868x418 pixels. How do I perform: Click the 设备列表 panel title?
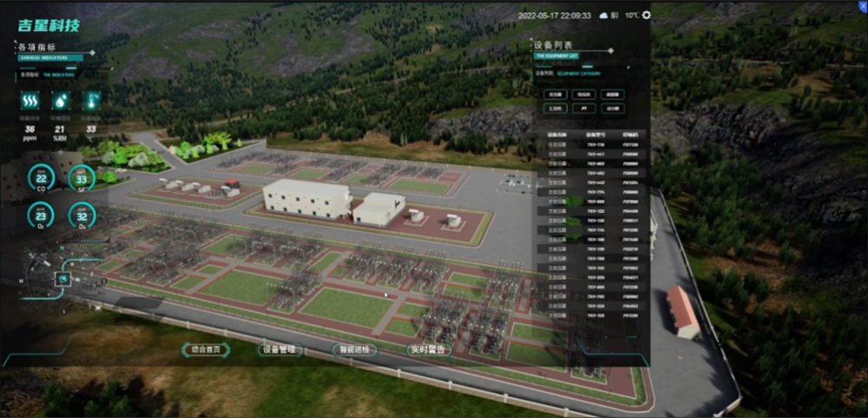[552, 45]
